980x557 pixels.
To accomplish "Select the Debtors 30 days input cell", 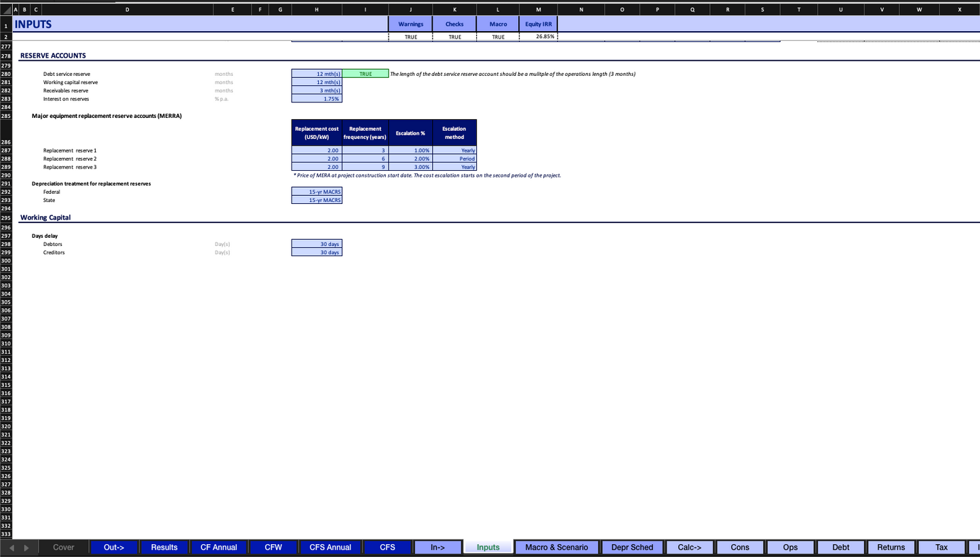I will pyautogui.click(x=317, y=244).
